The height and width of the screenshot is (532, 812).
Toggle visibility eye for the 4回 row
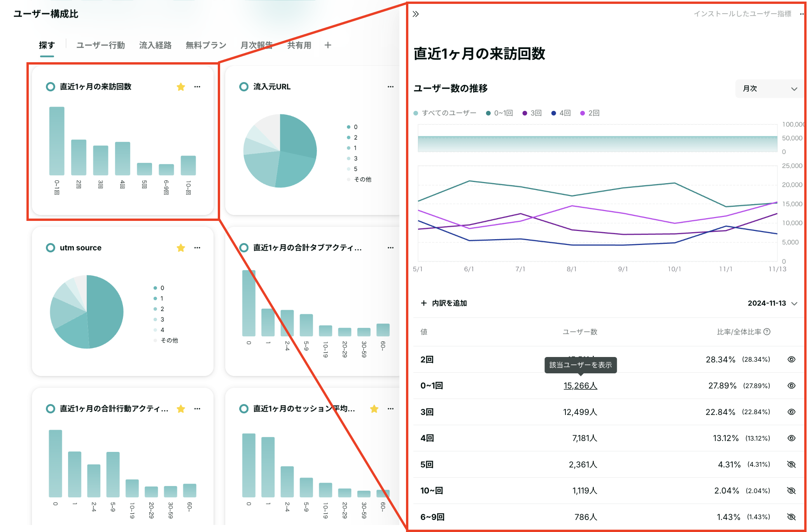pos(791,438)
